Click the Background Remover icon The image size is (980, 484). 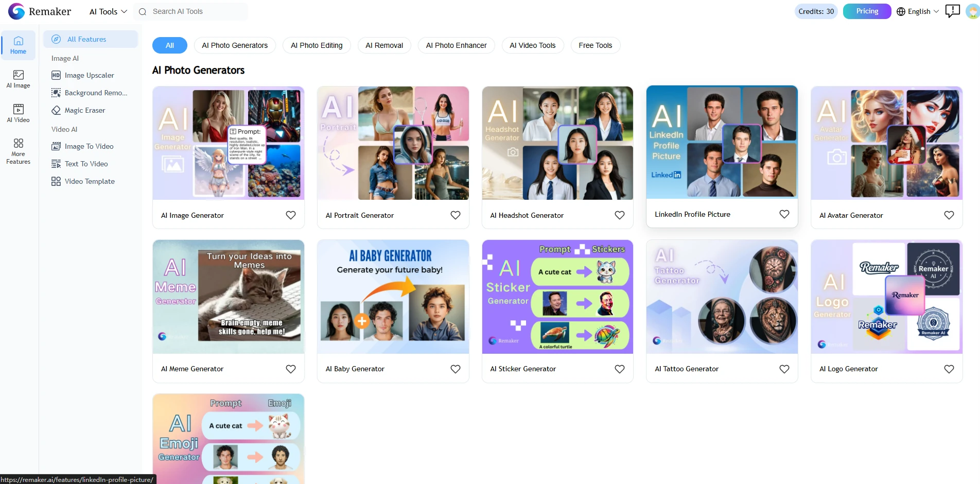56,93
